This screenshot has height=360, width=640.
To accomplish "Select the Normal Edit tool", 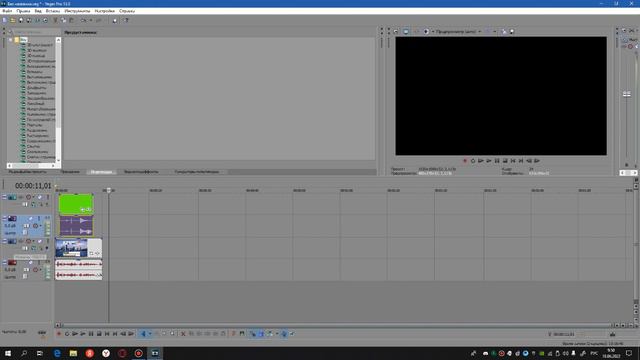I will tap(143, 334).
